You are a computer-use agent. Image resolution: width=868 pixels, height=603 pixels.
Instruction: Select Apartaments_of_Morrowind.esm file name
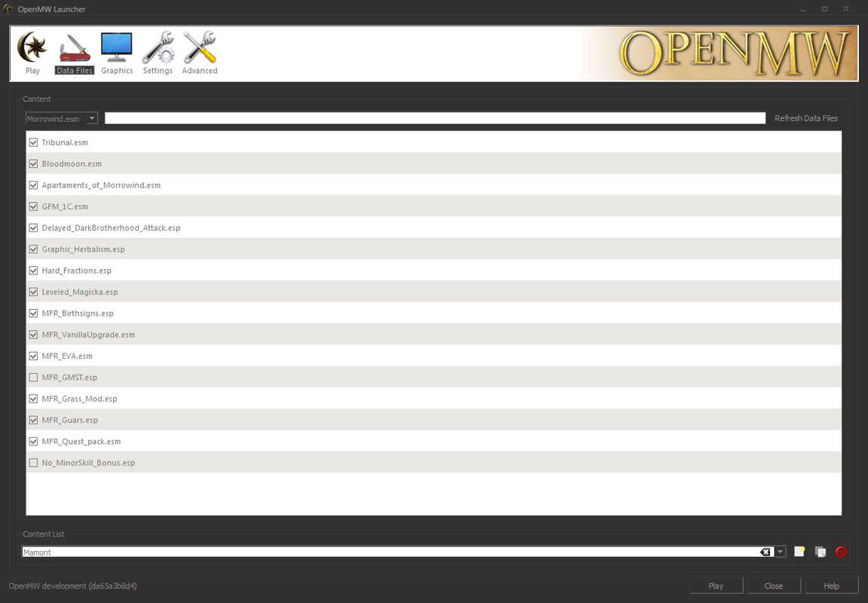click(x=101, y=185)
